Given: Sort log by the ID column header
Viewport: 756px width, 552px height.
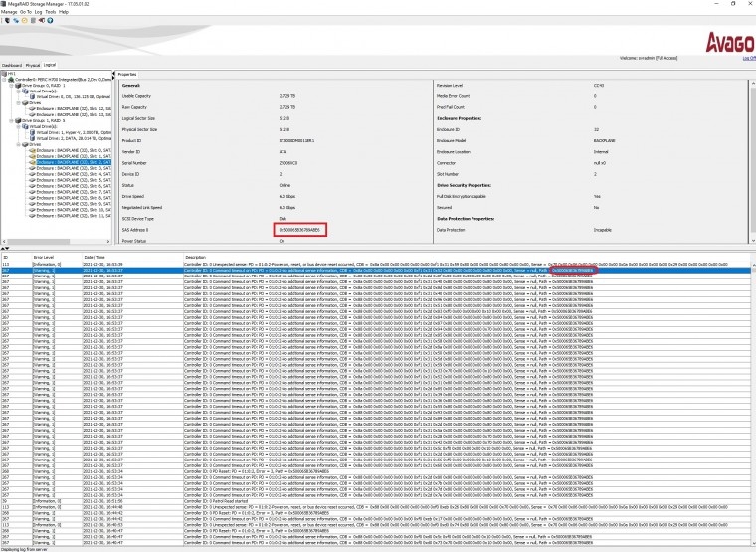Looking at the screenshot, I should click(16, 257).
